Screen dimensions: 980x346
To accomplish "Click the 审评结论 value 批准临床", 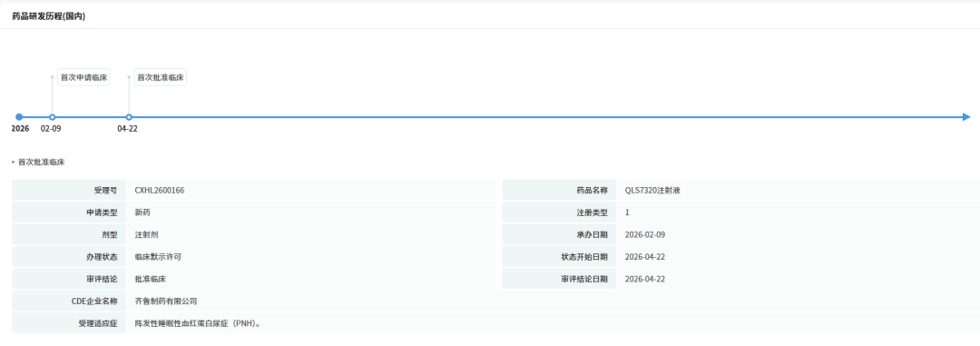I will pos(150,279).
